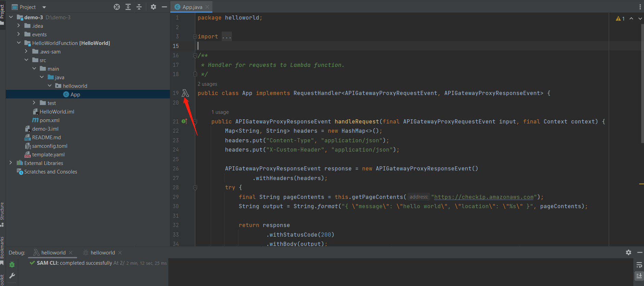Toggle code folding for import block
The width and height of the screenshot is (644, 286).
pyautogui.click(x=195, y=37)
